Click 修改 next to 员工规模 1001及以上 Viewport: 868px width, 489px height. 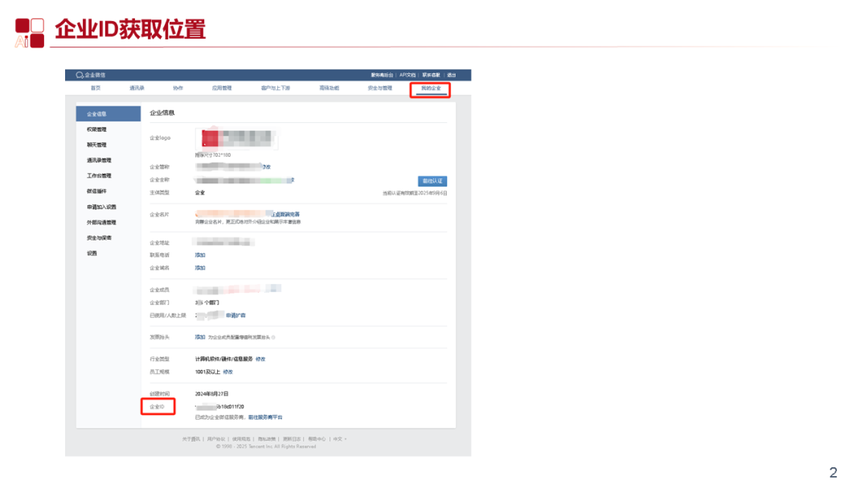tap(227, 372)
